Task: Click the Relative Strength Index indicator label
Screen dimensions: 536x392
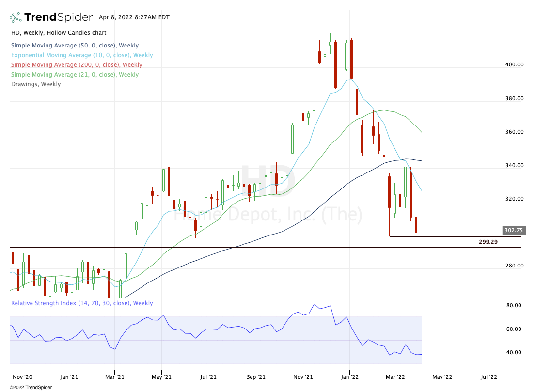Action: [x=82, y=303]
